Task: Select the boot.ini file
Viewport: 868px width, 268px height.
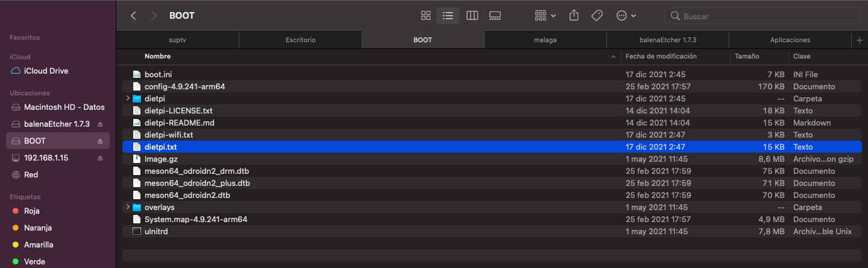Action: (158, 74)
